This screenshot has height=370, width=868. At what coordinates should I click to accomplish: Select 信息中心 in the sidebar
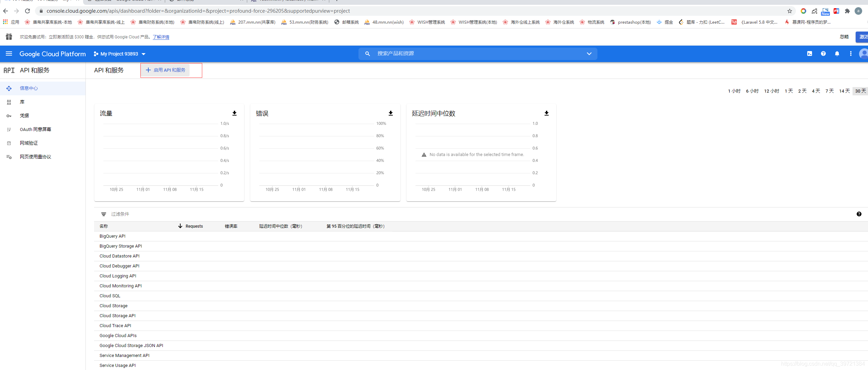coord(43,88)
